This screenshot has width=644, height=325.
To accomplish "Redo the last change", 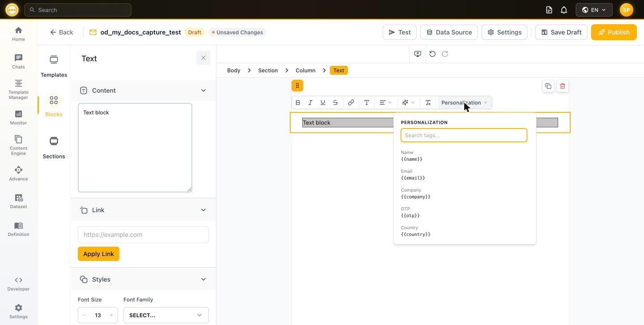I will point(445,54).
